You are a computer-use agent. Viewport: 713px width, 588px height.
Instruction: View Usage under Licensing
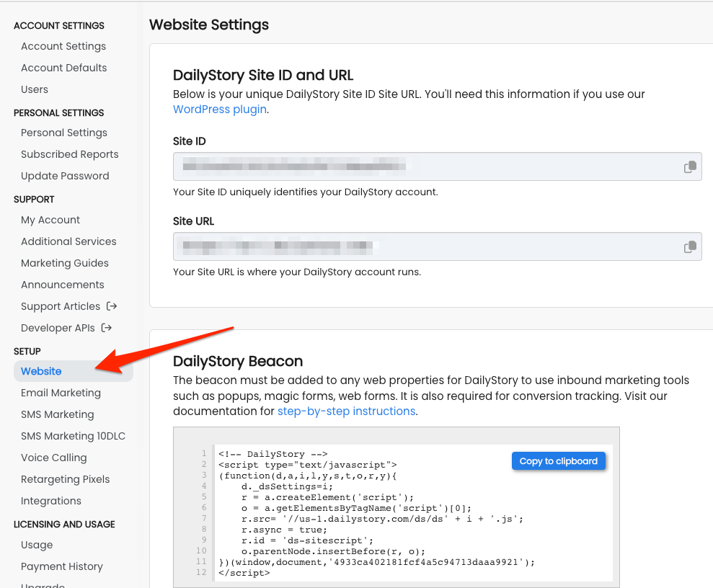click(37, 545)
